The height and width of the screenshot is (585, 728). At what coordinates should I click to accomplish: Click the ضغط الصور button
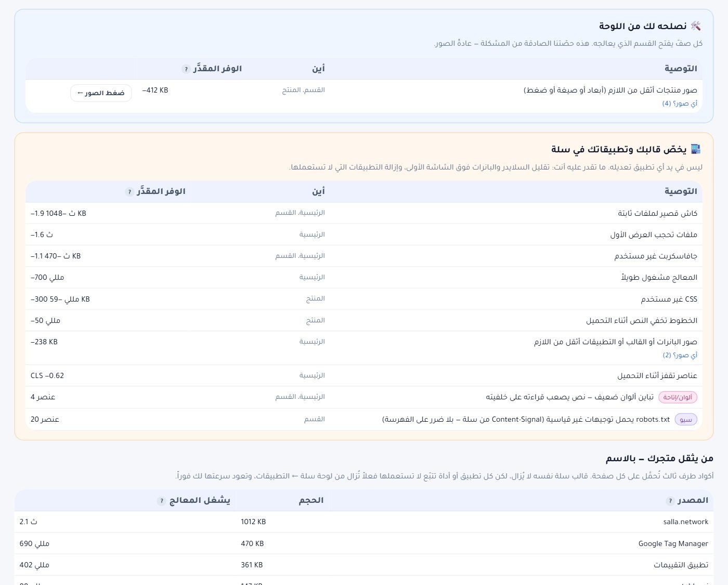pos(101,93)
